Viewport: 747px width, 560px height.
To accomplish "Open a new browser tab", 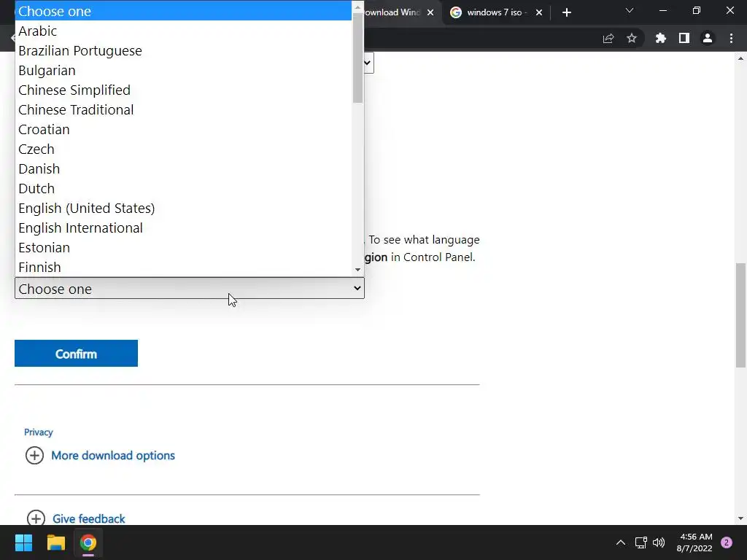I will coord(566,12).
